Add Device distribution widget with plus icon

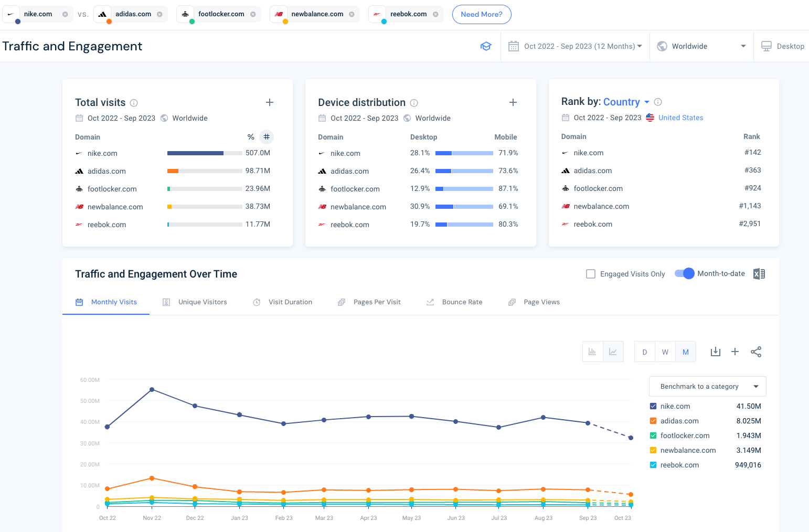[x=513, y=102]
